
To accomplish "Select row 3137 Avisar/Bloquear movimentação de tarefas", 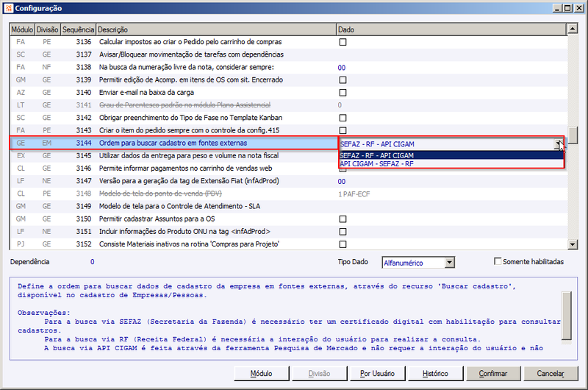I will [x=288, y=54].
